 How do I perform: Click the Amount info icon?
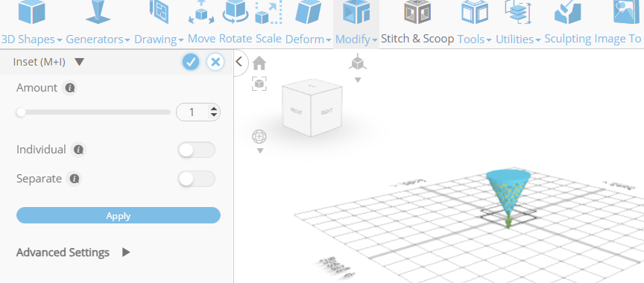pyautogui.click(x=70, y=88)
